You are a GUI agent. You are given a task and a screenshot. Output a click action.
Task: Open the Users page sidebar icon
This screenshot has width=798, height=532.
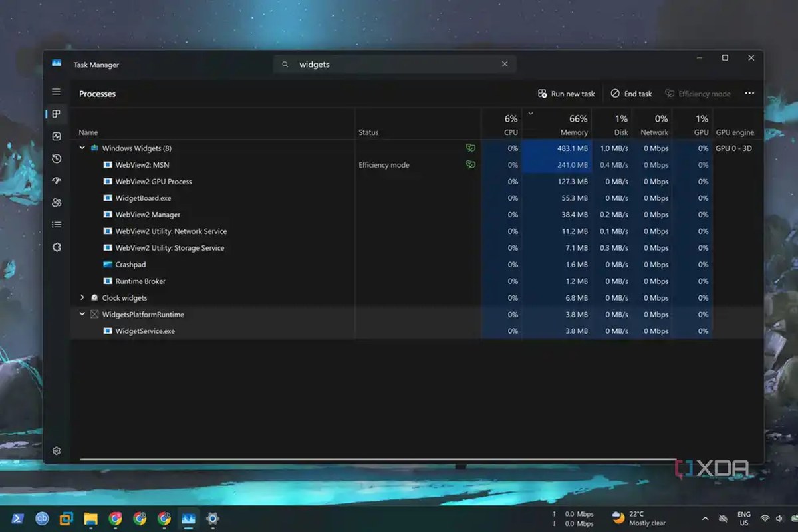[57, 203]
